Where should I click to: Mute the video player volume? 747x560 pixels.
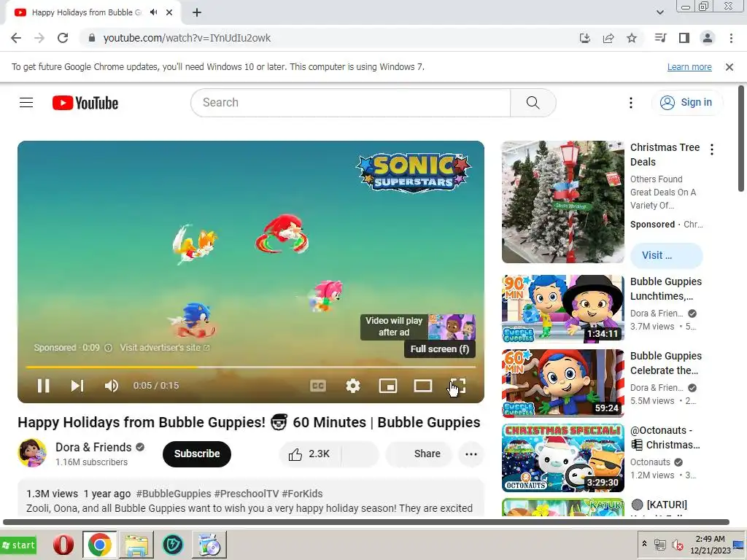coord(112,386)
